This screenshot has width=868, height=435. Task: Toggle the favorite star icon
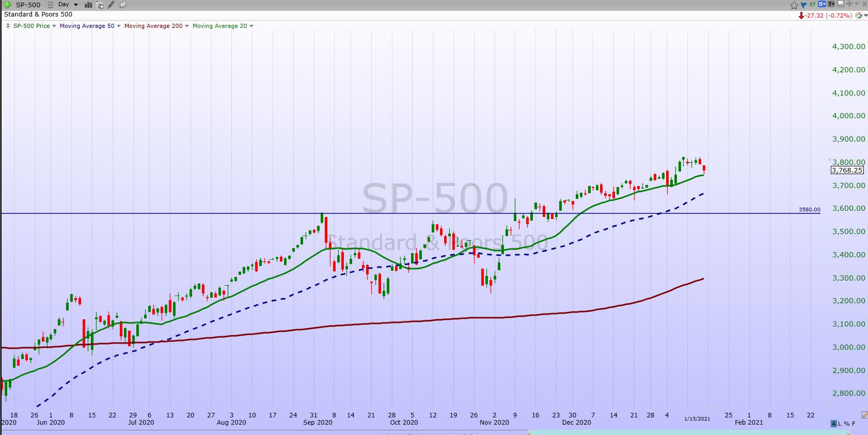(794, 5)
